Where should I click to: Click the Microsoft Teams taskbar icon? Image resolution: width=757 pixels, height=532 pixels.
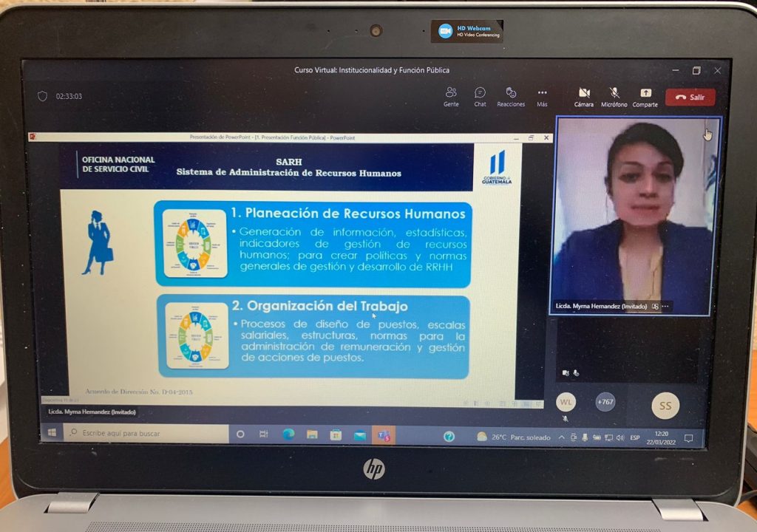click(384, 436)
